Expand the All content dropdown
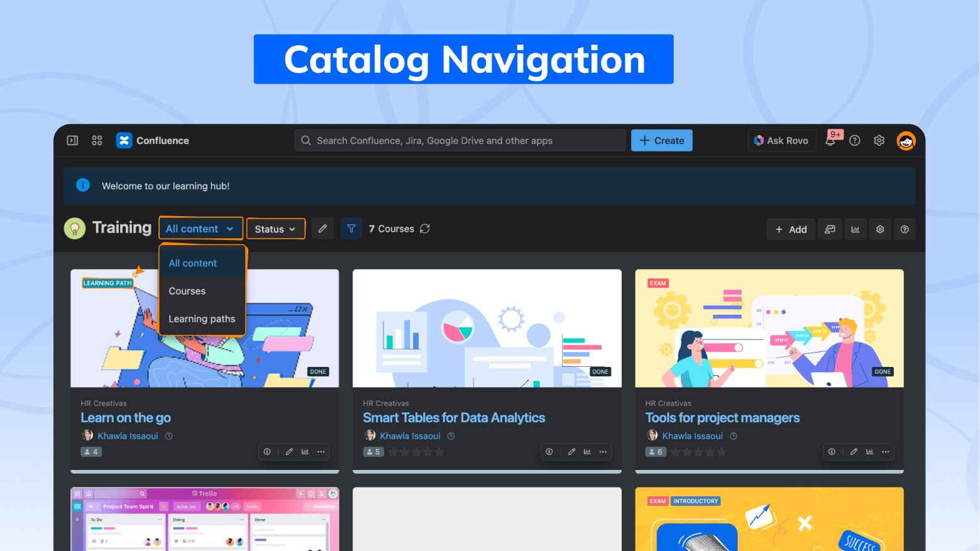 click(x=200, y=229)
